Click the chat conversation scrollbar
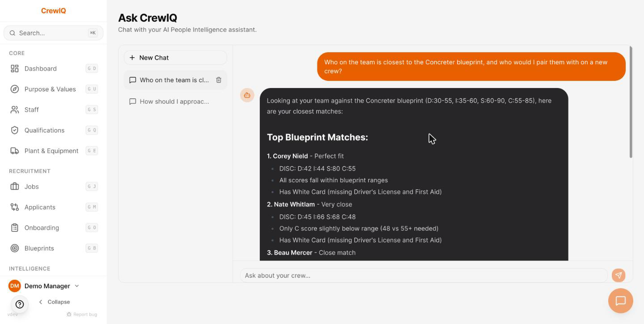The image size is (644, 324). [631, 102]
